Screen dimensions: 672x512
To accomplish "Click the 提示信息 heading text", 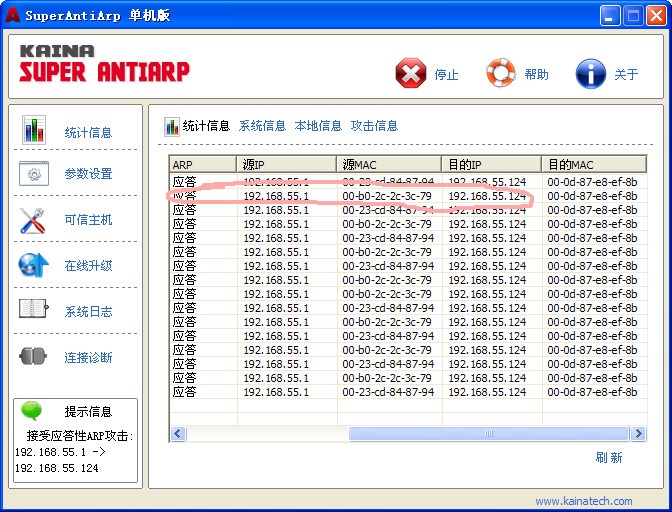I will pyautogui.click(x=88, y=412).
